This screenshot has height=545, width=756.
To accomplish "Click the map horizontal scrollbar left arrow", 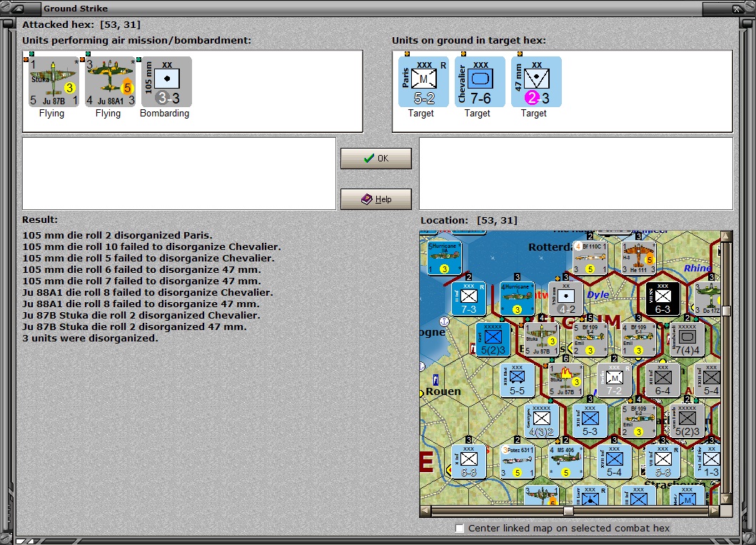I will [x=425, y=510].
